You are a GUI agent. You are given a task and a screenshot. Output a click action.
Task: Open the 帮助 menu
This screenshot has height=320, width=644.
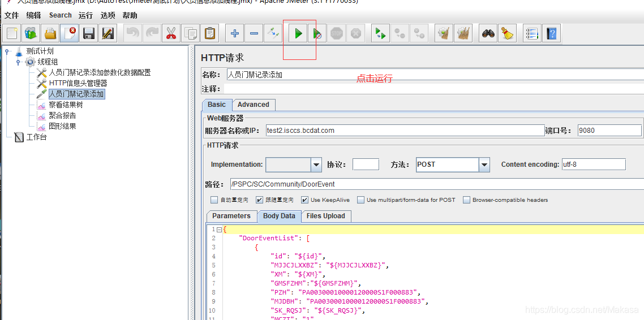coord(130,15)
